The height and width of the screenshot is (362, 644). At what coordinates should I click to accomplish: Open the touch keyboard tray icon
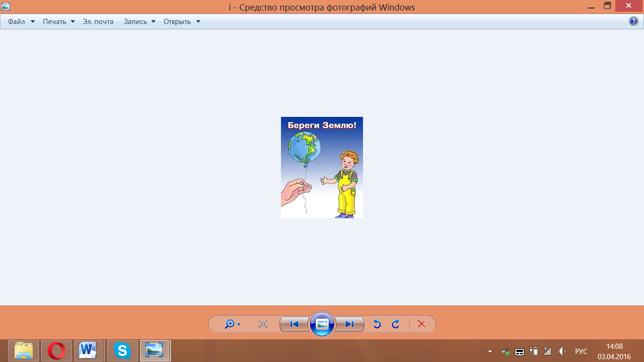(520, 352)
